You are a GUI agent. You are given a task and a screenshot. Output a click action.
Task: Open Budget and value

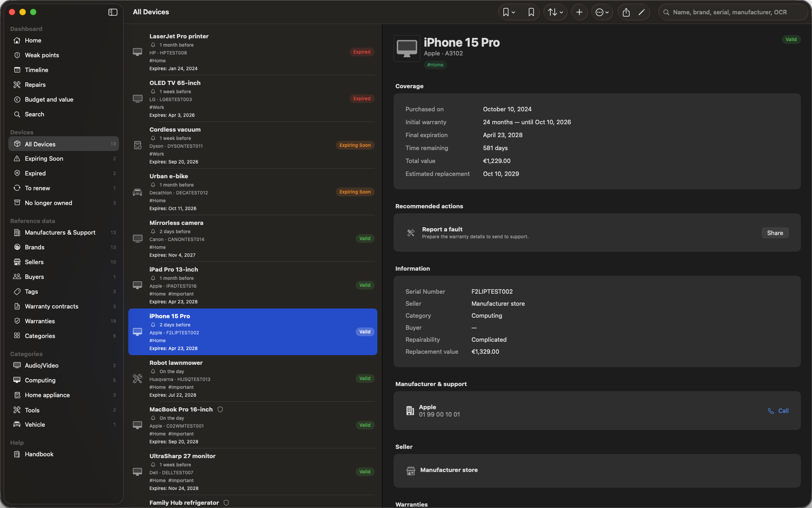pyautogui.click(x=64, y=100)
